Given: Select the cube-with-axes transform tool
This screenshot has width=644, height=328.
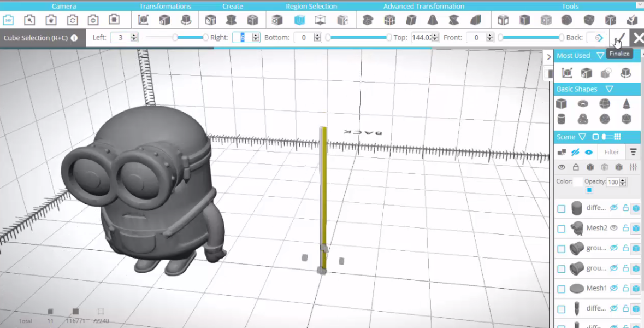Looking at the screenshot, I should 143,20.
